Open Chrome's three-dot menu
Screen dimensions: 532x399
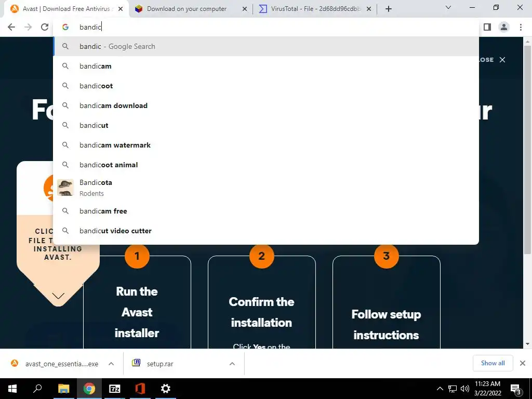[521, 27]
